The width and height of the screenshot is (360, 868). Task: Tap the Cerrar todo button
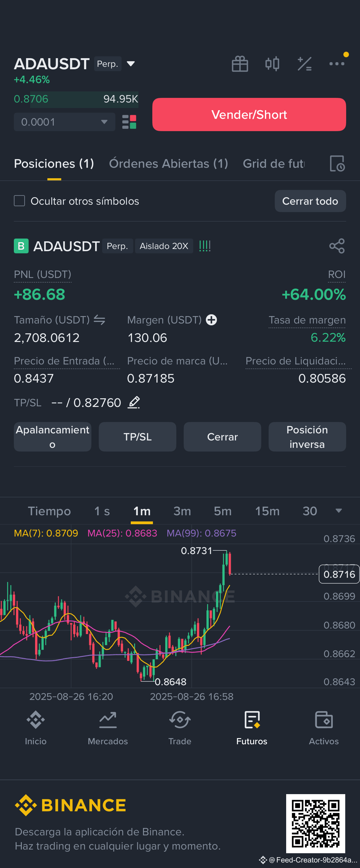click(x=310, y=201)
